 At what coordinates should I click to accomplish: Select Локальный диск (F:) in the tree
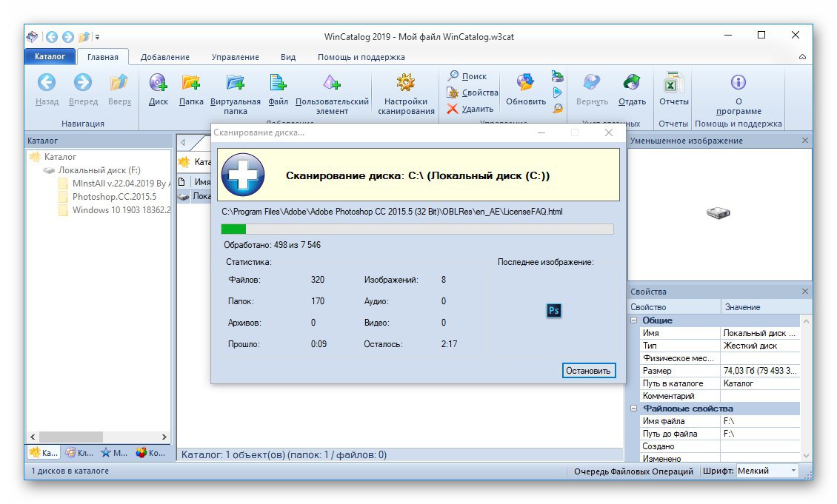click(x=99, y=170)
